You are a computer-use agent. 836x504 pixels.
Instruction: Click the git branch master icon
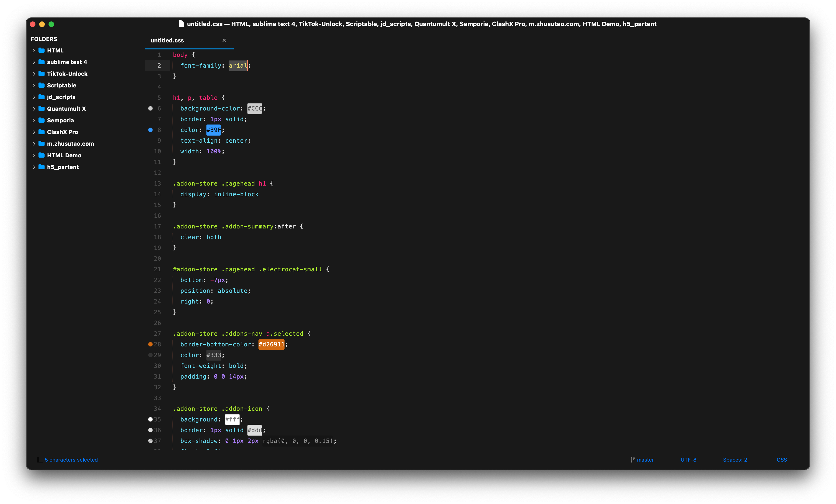point(632,459)
